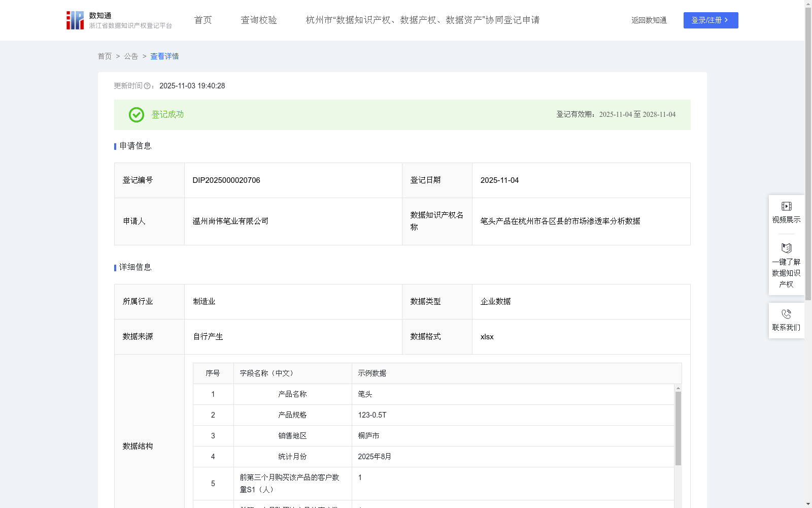
Task: Click the sample value 2025年8月
Action: 375,457
